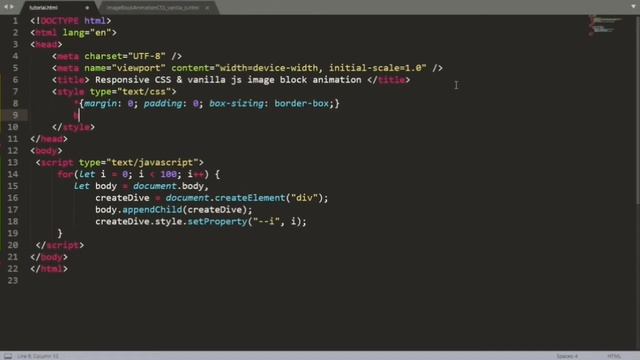This screenshot has height=360, width=640.
Task: Switch to the imageBlockAnimation second tab
Action: pyautogui.click(x=153, y=7)
